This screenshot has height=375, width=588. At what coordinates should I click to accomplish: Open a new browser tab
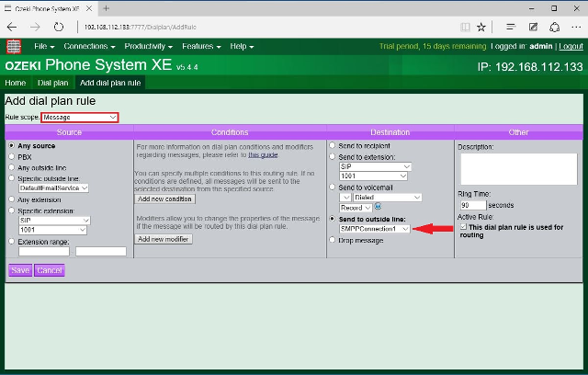pos(107,8)
